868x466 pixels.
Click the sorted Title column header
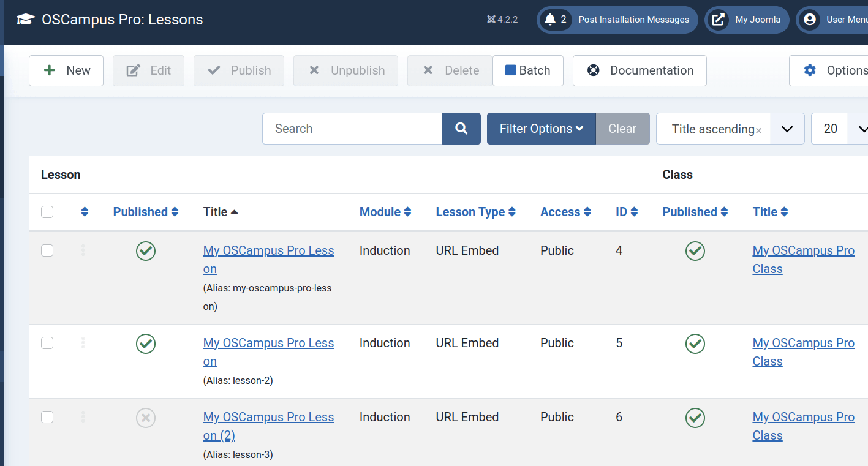221,212
